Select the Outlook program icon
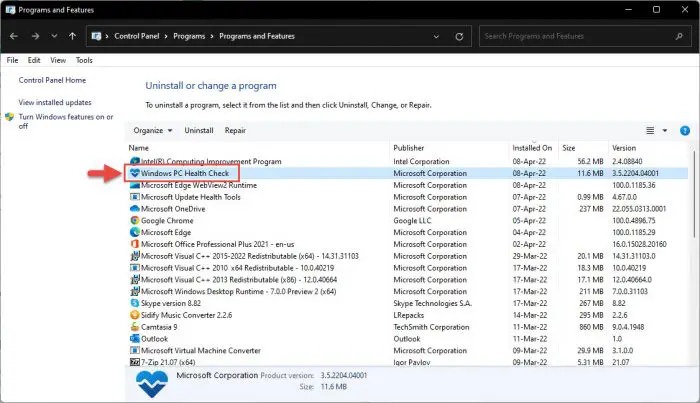This screenshot has height=403, width=700. (x=134, y=339)
